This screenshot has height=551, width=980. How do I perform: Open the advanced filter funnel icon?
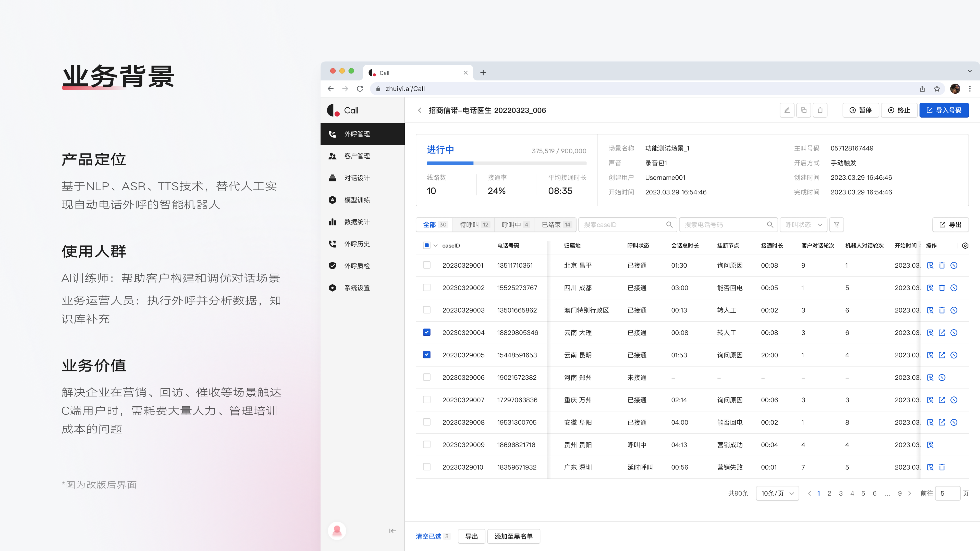tap(837, 225)
